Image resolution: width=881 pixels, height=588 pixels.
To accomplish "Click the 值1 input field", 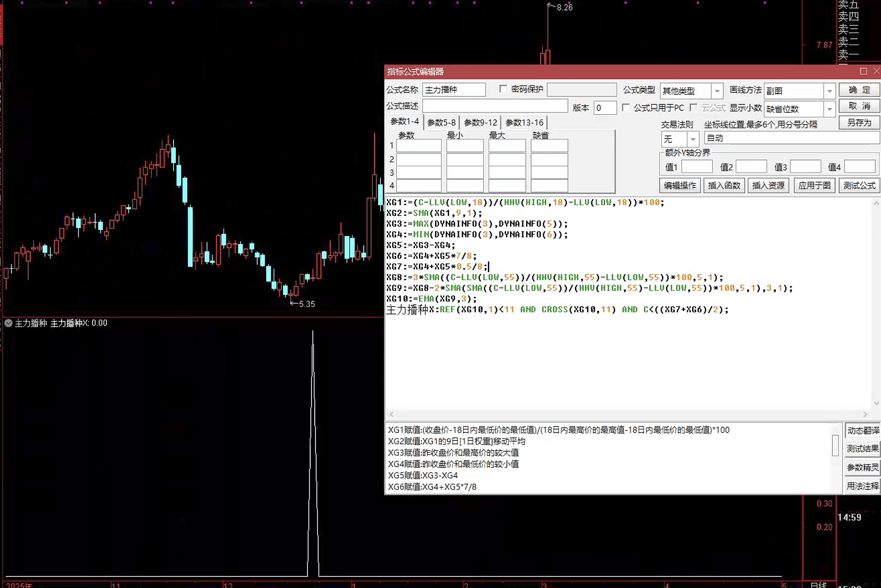I will (x=697, y=167).
